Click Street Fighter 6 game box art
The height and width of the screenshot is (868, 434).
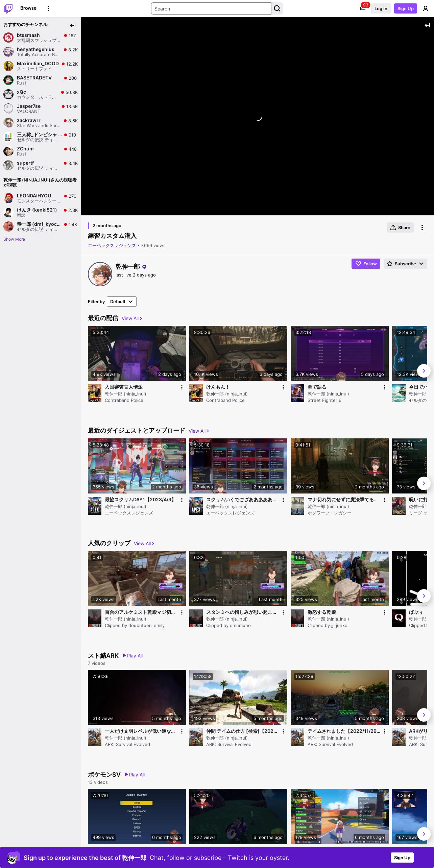tap(297, 393)
